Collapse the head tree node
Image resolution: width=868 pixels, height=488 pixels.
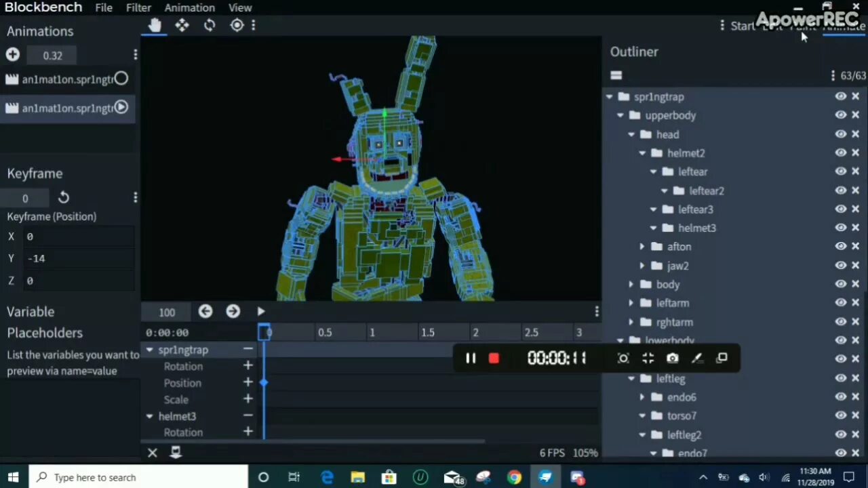pos(631,134)
